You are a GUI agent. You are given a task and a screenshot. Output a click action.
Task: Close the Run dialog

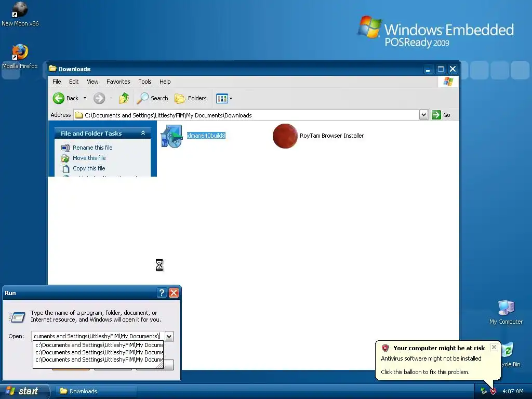coord(174,293)
